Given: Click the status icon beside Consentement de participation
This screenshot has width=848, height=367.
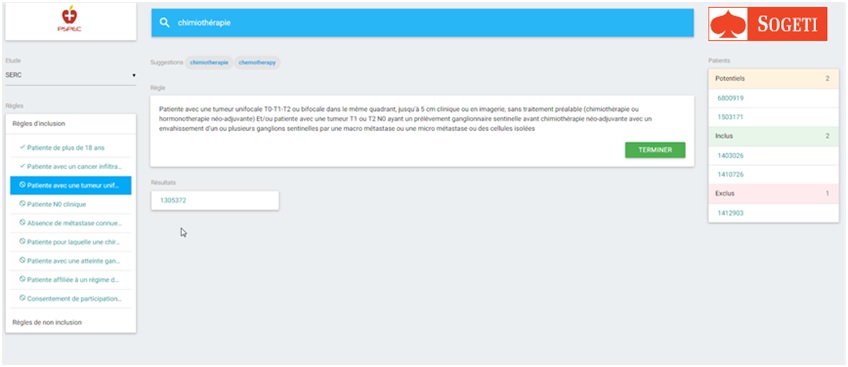Looking at the screenshot, I should click(22, 298).
